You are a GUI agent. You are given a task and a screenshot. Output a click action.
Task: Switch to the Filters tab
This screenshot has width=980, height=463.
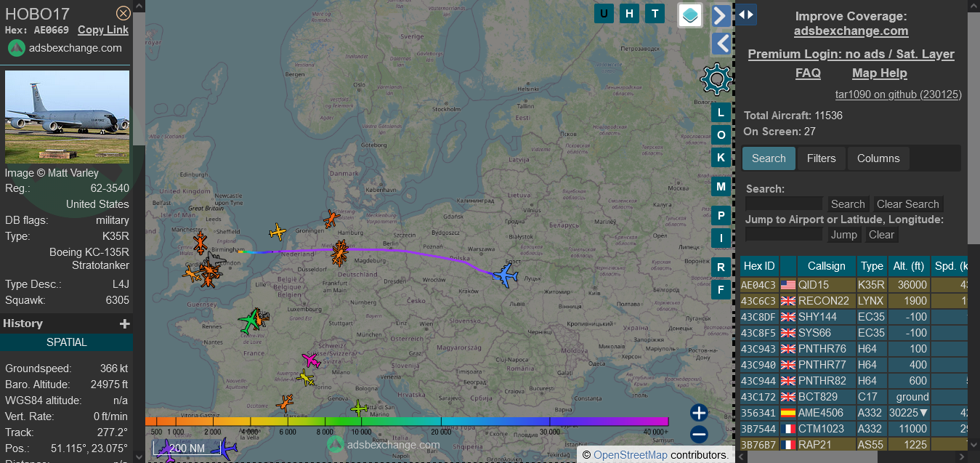pos(822,158)
